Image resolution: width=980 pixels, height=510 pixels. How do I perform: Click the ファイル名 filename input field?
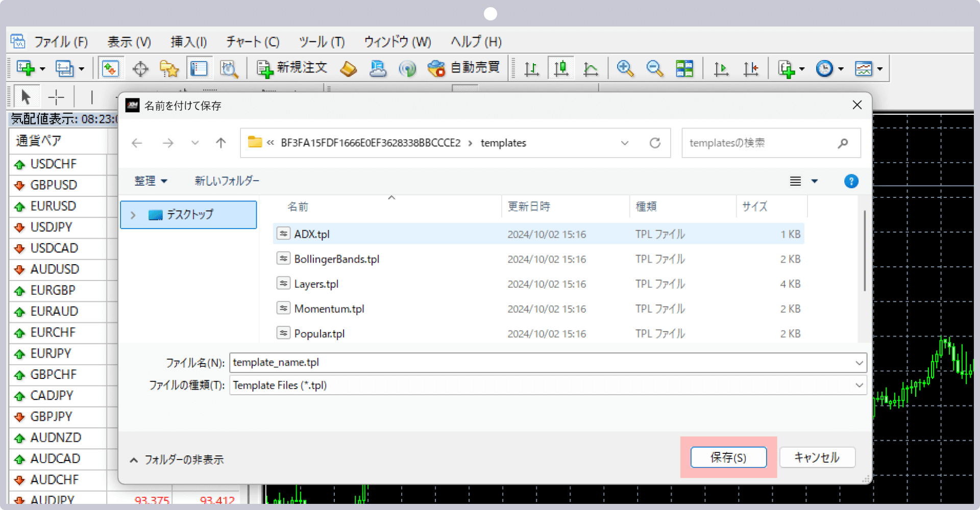(541, 363)
